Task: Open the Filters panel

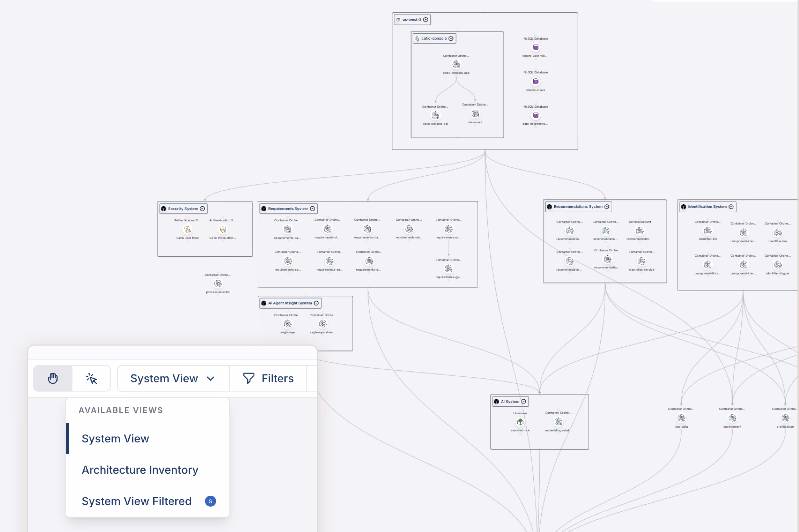Action: click(268, 378)
